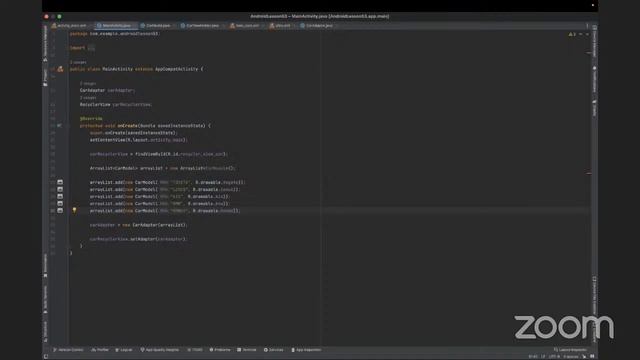
Task: Click usages hint above CarAdapter field
Action: (88, 83)
